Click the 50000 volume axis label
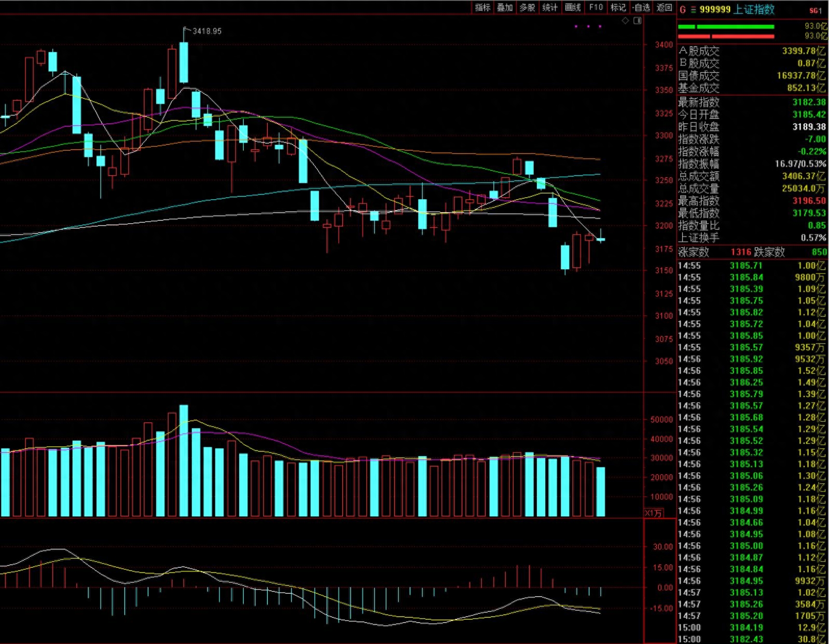The height and width of the screenshot is (644, 829). coord(661,419)
